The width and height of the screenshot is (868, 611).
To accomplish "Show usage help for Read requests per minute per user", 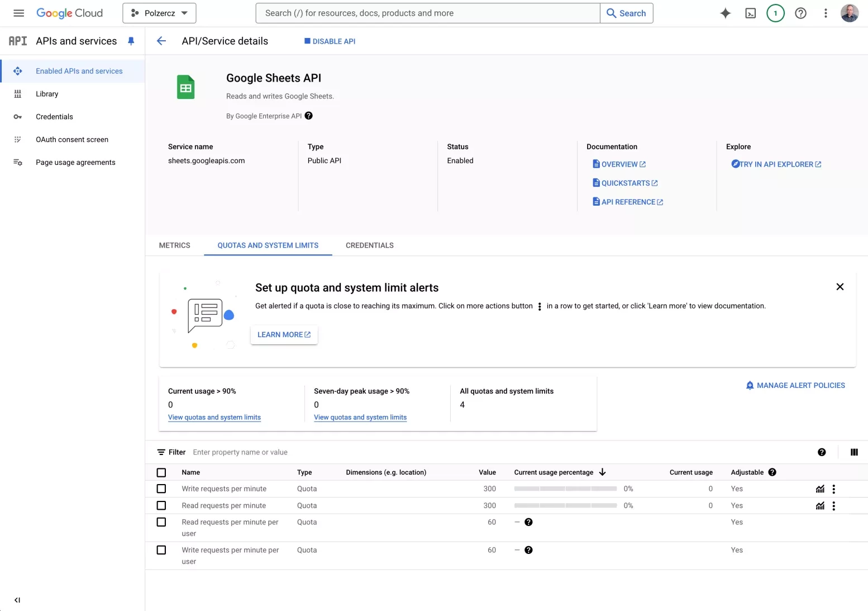I will (x=528, y=522).
